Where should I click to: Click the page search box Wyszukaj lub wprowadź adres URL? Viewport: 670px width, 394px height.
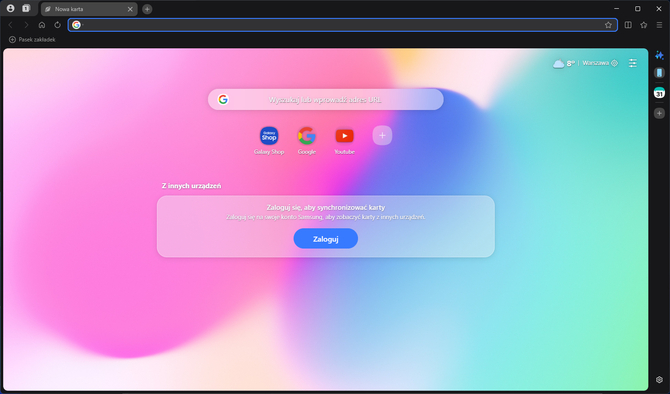coord(326,100)
